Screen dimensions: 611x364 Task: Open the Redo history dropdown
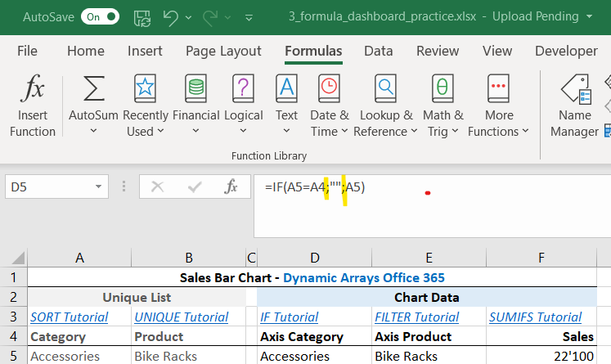coord(228,17)
